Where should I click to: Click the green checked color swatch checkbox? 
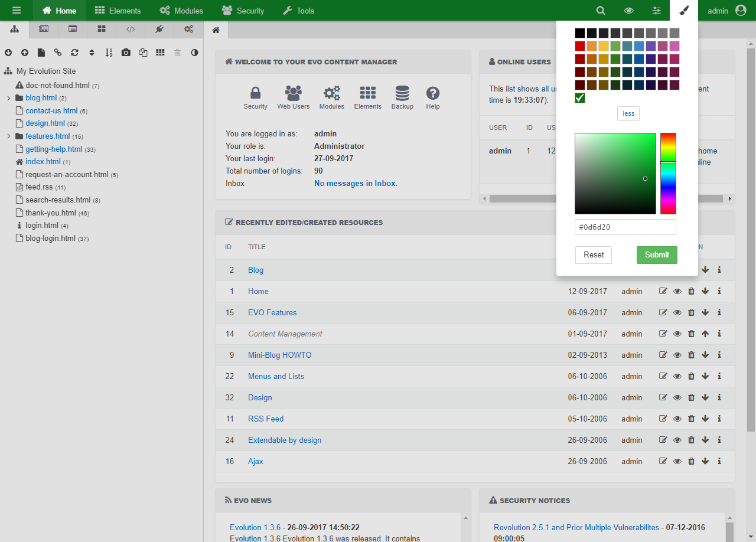click(x=579, y=98)
